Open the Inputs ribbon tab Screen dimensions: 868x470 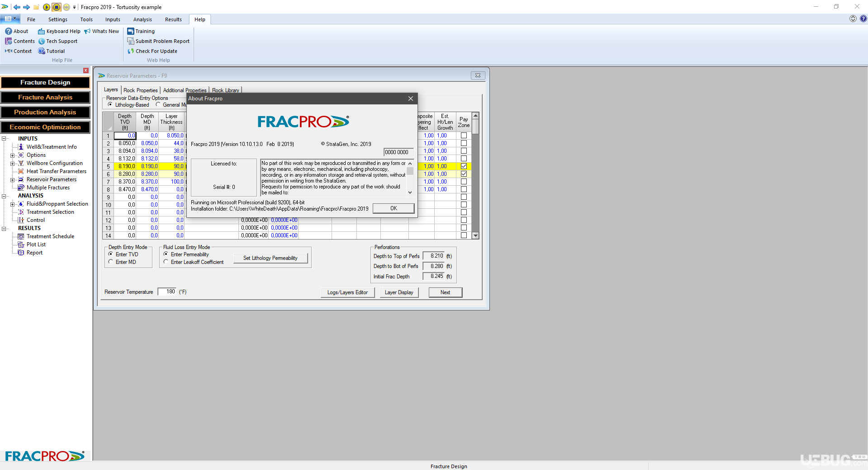pos(113,19)
